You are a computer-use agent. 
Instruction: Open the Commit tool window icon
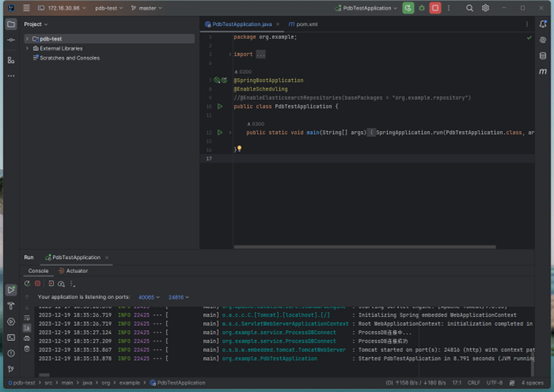(x=11, y=40)
